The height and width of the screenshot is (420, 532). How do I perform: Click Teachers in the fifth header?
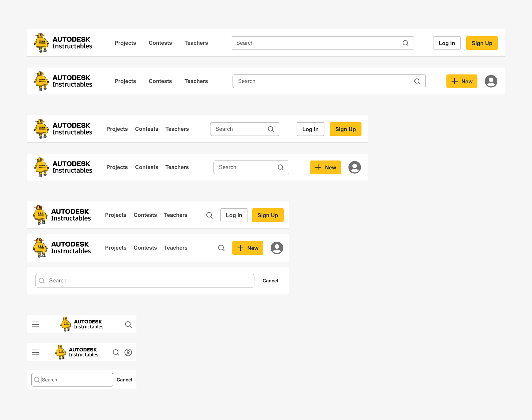click(x=176, y=215)
